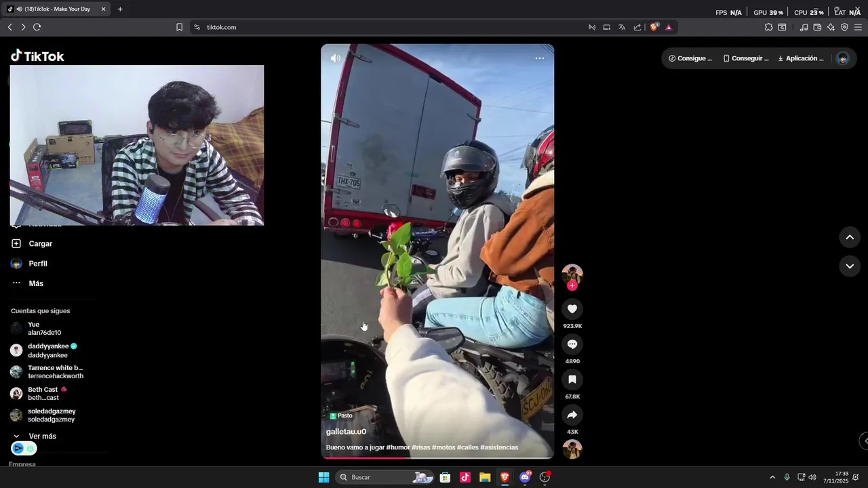868x488 pixels.
Task: Reload the TikTok page
Action: pyautogui.click(x=37, y=27)
